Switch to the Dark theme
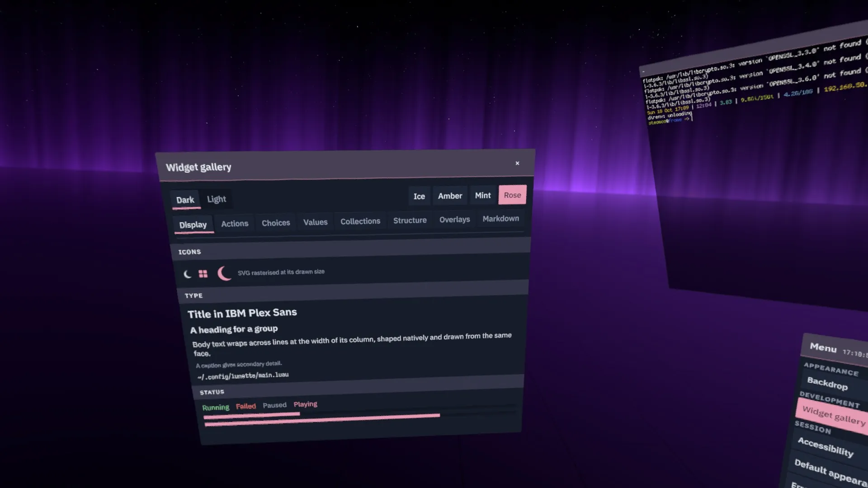Image resolution: width=868 pixels, height=488 pixels. point(185,200)
